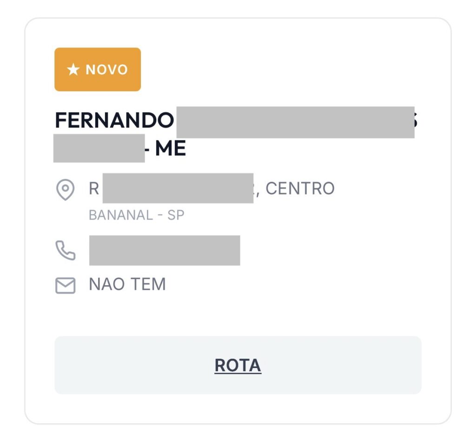This screenshot has width=476, height=448.
Task: Click the redacted name block before "- ME"
Action: (x=99, y=148)
